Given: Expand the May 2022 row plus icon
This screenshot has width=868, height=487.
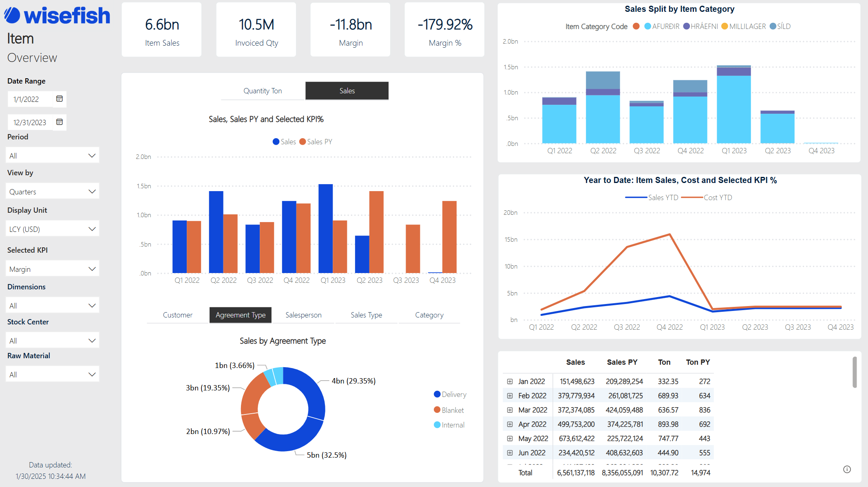Looking at the screenshot, I should click(510, 439).
